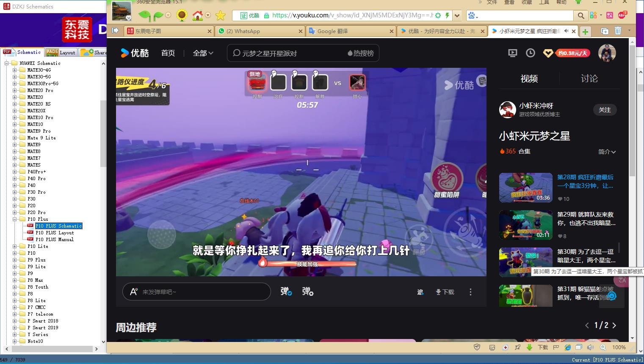
Task: Switch to the 东震电子图 browser tab
Action: coord(169,31)
